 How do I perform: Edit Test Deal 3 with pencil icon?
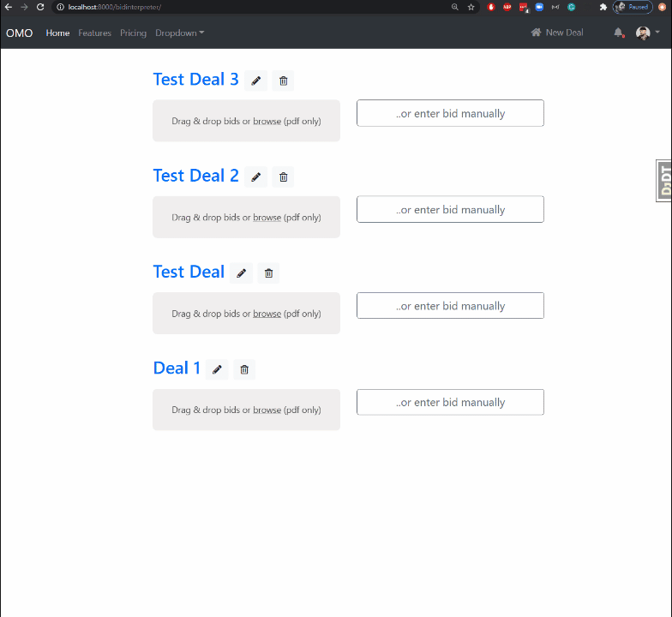coord(255,81)
